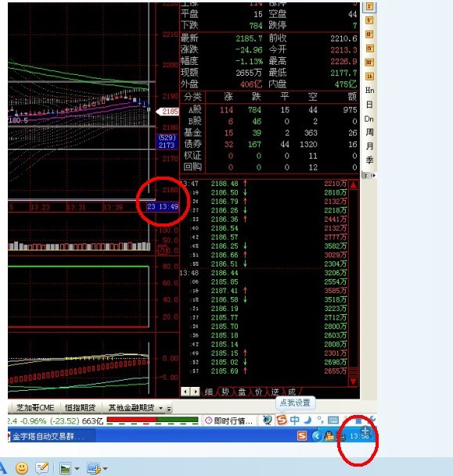Select the 1h hourly period icon
This screenshot has height=476, width=453.
coord(369,77)
